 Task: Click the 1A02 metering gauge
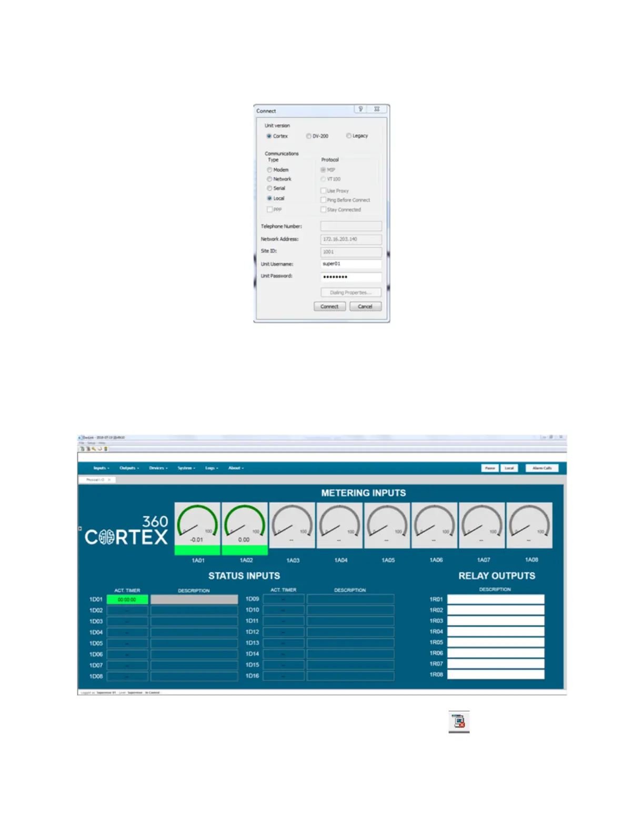(245, 524)
